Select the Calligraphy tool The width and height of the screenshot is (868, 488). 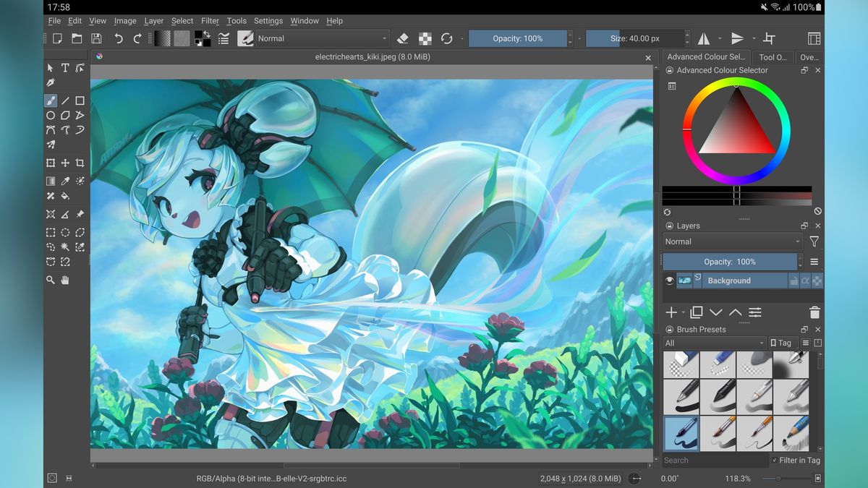click(51, 83)
